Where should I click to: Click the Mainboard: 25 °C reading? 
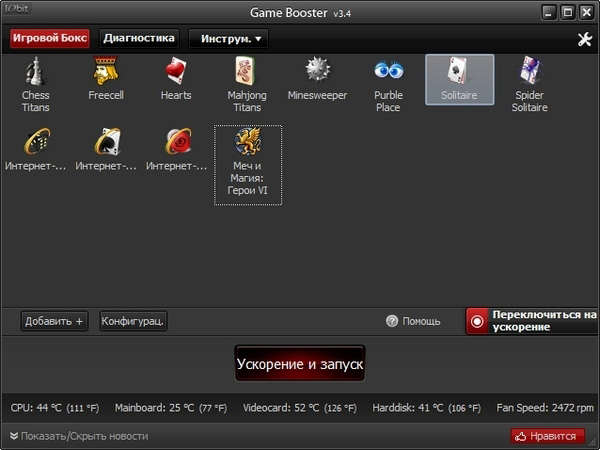171,408
